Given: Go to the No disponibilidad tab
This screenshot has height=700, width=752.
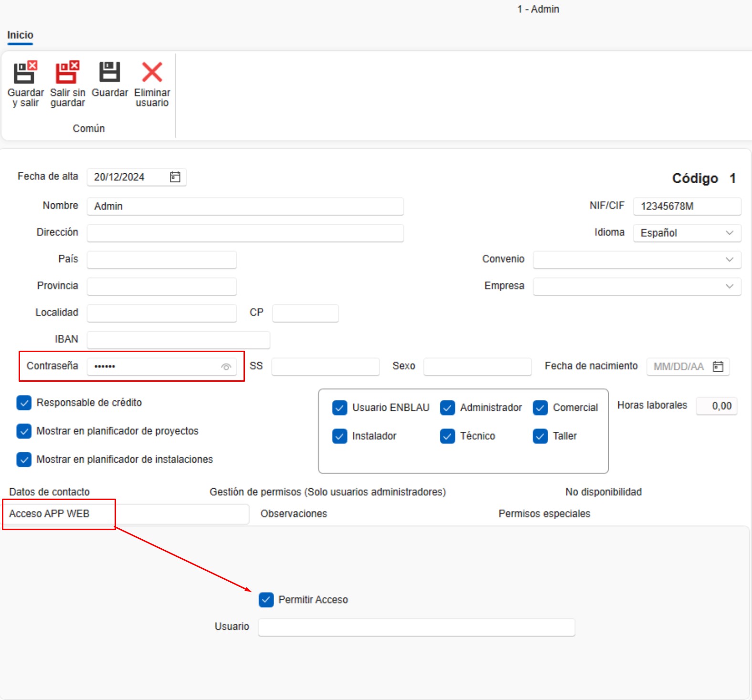Looking at the screenshot, I should tap(603, 492).
